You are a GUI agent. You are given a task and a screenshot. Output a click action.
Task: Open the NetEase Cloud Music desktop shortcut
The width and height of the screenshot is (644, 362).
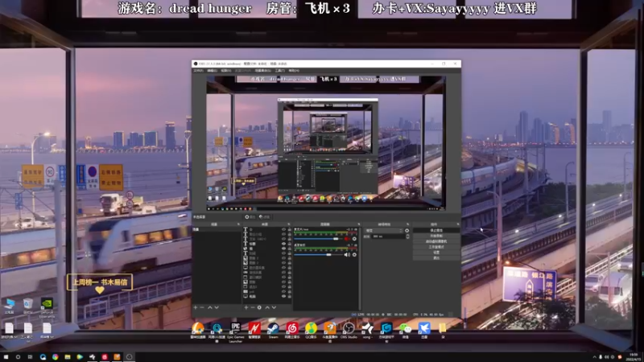coord(292,331)
